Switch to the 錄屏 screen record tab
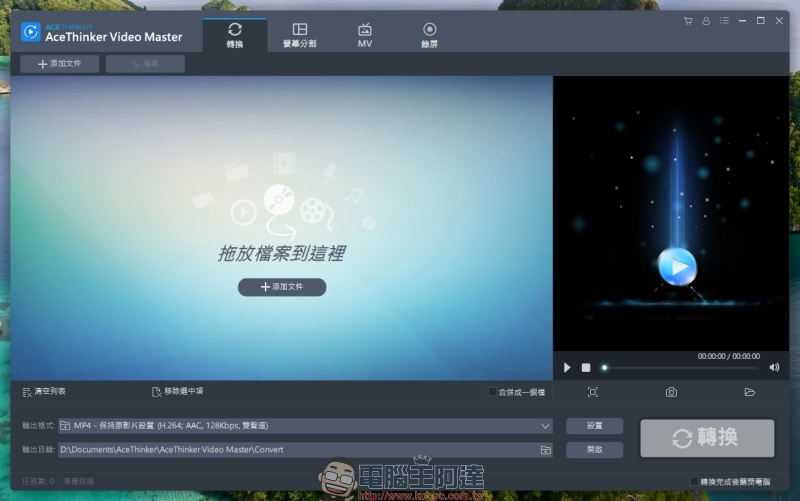Viewport: 800px width, 501px height. click(430, 36)
